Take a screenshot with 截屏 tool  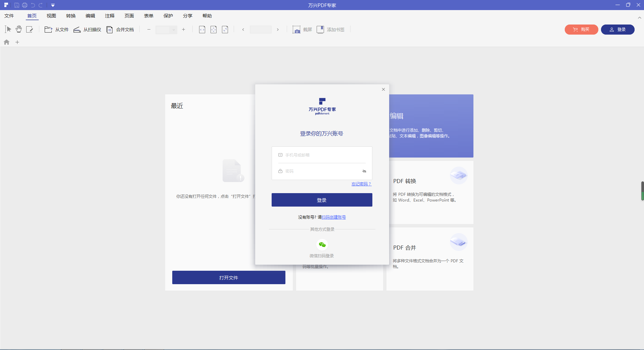[x=302, y=30]
